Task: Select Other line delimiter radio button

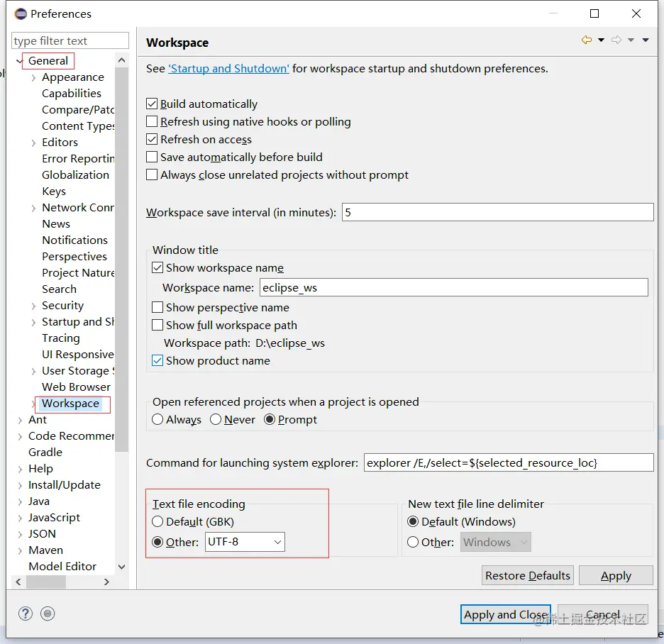Action: point(412,543)
